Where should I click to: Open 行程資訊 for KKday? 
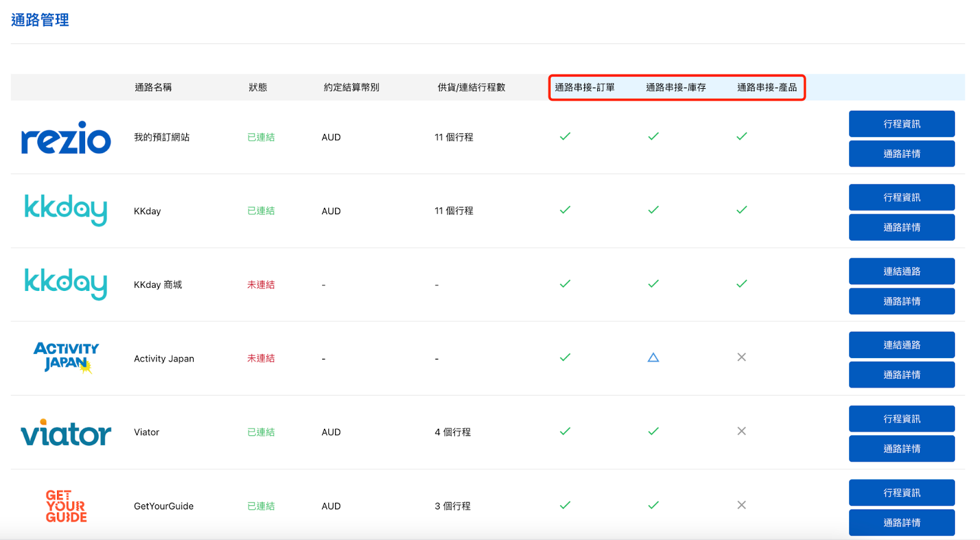click(x=902, y=197)
